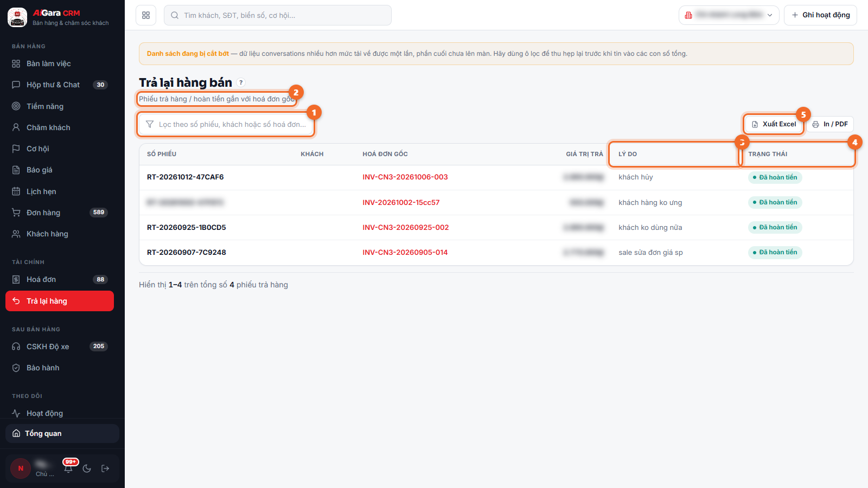Open Hoạt động in Theo dõi
The image size is (868, 488).
click(60, 413)
